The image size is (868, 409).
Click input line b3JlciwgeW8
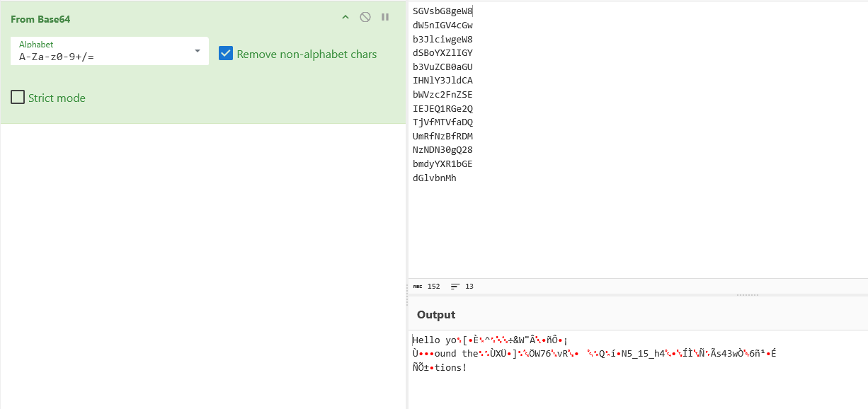click(x=442, y=39)
